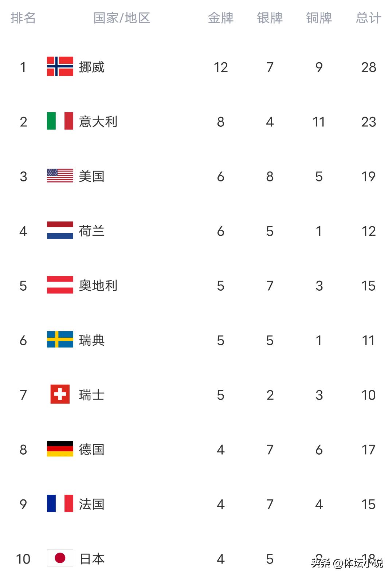
Task: Click Norway's total medal count 28
Action: click(368, 67)
